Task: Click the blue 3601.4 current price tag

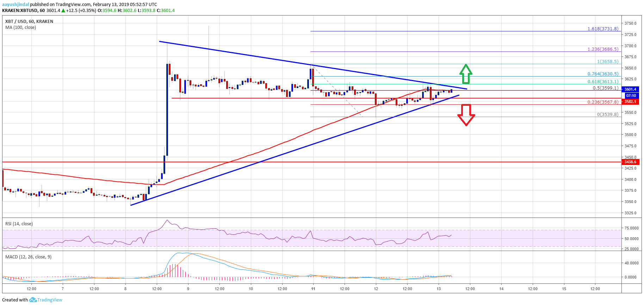Action: coord(630,90)
